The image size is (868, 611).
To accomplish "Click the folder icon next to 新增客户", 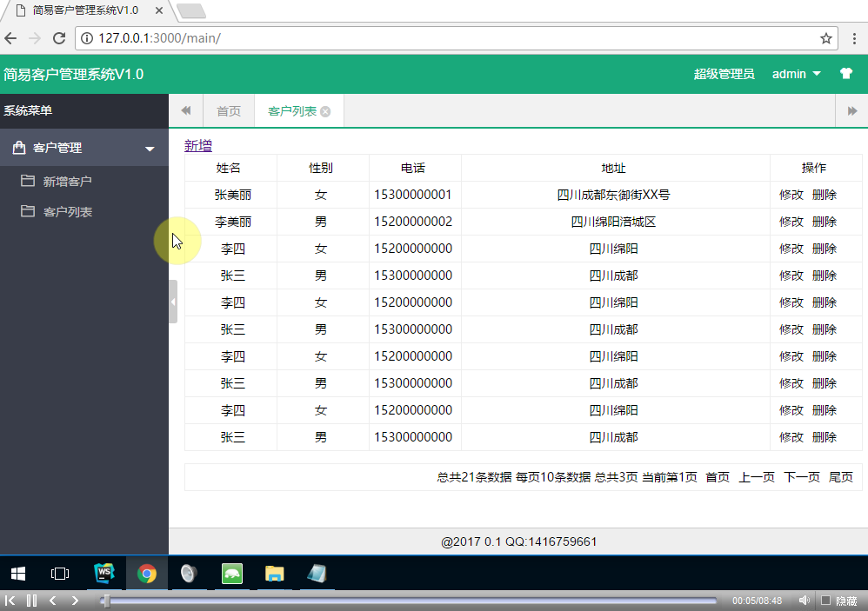I will click(28, 180).
